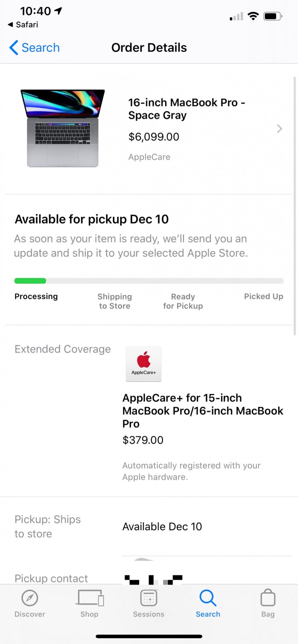Tap the Available Dec 10 pickup row
The width and height of the screenshot is (298, 644).
click(x=162, y=526)
